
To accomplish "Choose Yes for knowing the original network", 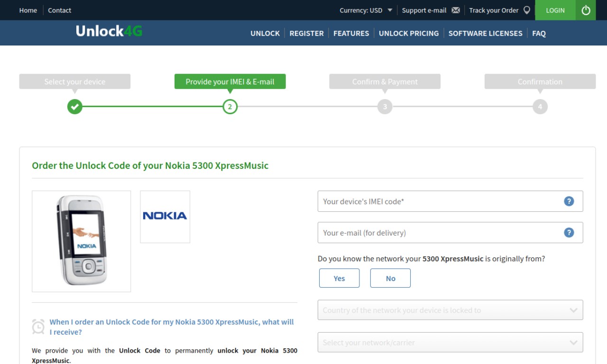I will tap(340, 278).
